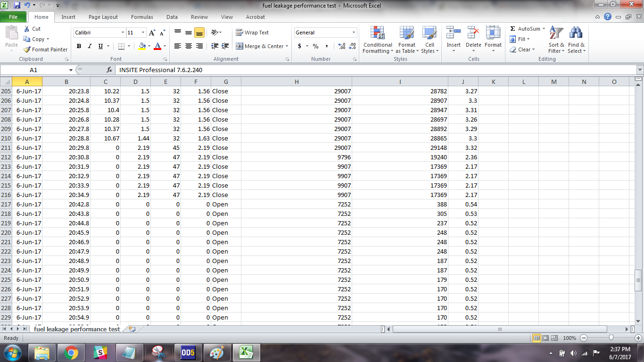
Task: Open the Format cells menu
Action: pyautogui.click(x=493, y=40)
